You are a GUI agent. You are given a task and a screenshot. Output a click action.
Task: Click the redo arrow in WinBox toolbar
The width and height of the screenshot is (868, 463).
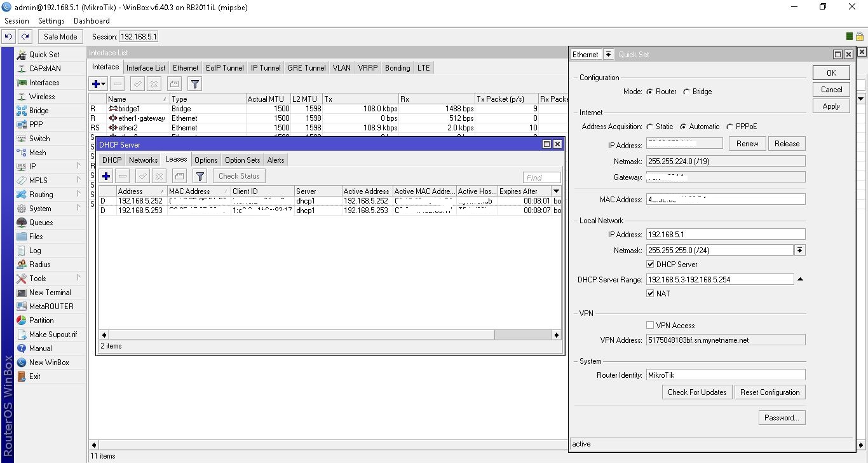point(25,37)
